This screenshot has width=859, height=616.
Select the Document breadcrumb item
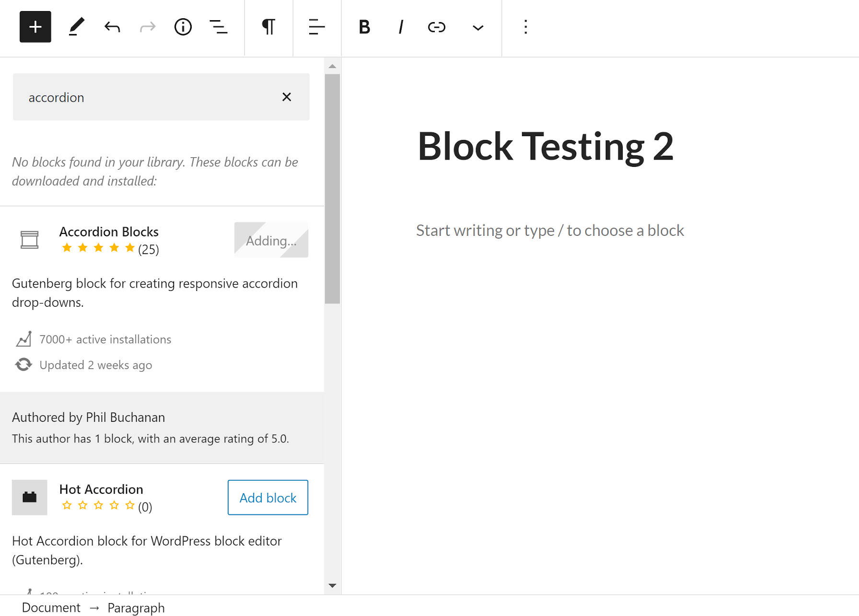52,607
